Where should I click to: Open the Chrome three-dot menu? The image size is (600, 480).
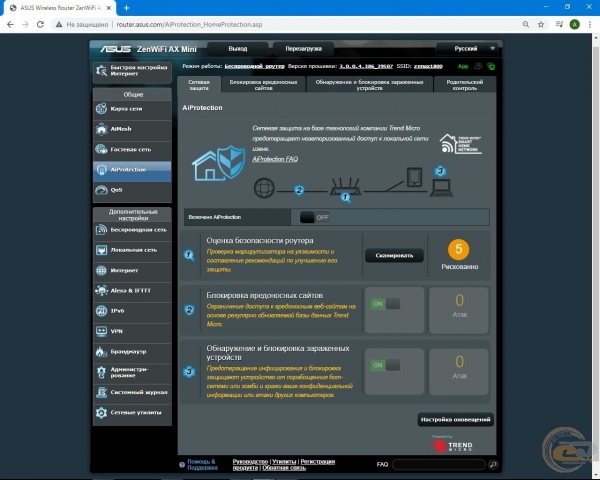click(590, 24)
